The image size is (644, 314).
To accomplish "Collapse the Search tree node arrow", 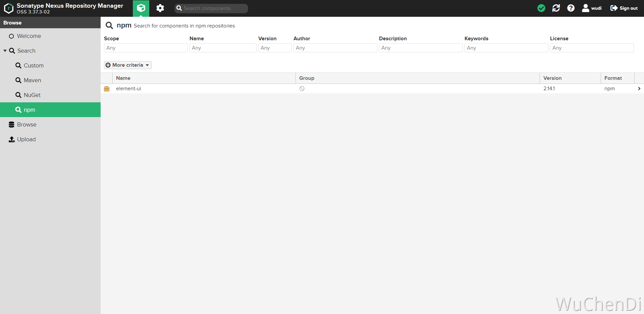I will click(x=5, y=51).
